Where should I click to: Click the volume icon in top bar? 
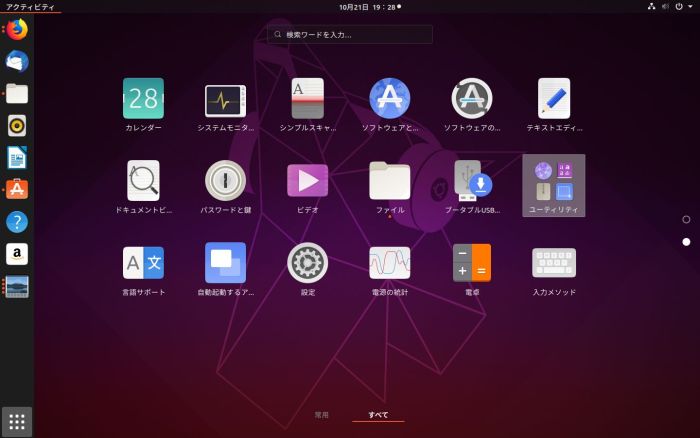click(x=665, y=7)
